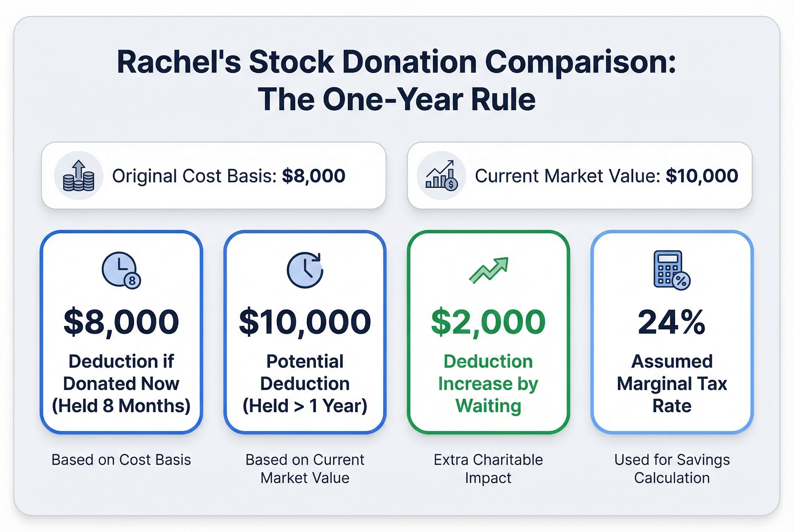
Task: Click the "Potential Deduction (Held > 1 Year)" label
Action: tap(305, 383)
